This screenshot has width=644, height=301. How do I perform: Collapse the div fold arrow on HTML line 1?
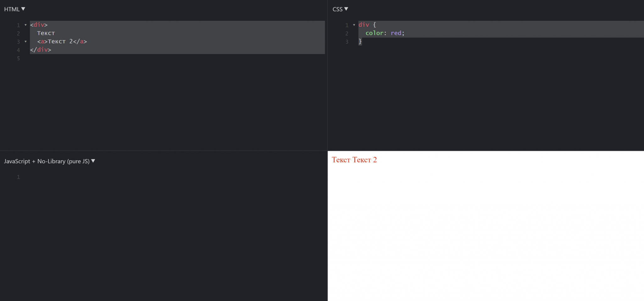coord(25,25)
